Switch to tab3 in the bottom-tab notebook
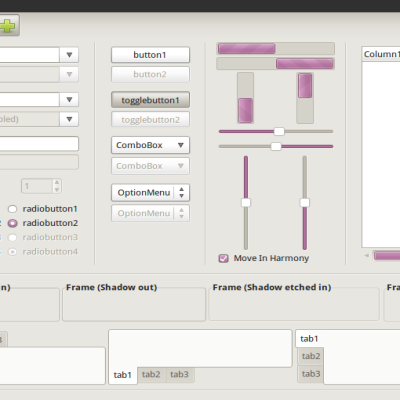This screenshot has width=400, height=400. [180, 374]
